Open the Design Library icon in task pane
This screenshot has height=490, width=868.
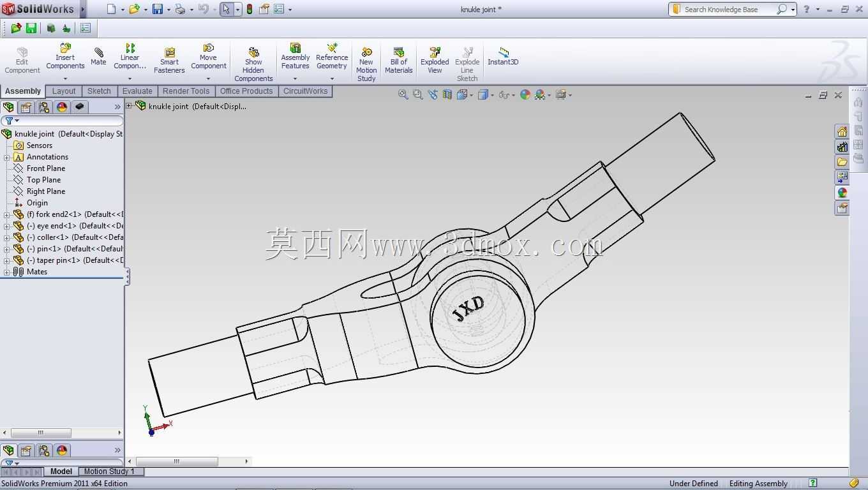[842, 147]
